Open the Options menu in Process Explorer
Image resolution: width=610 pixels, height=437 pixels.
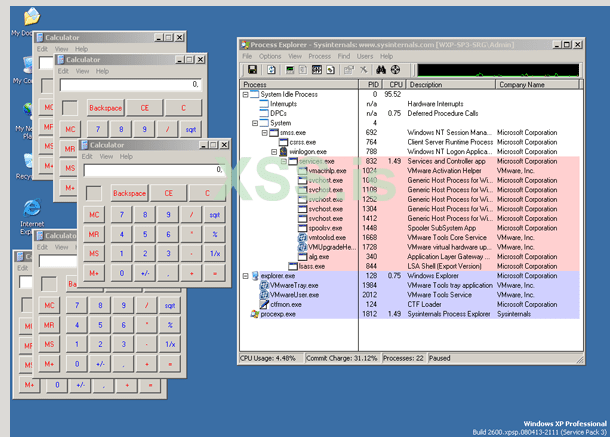coord(270,56)
